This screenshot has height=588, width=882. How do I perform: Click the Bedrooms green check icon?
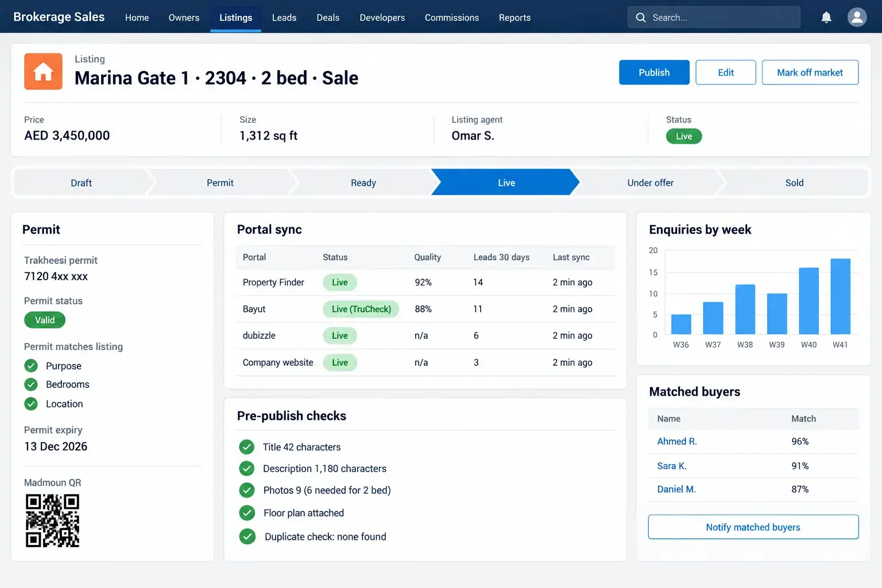[x=31, y=385]
